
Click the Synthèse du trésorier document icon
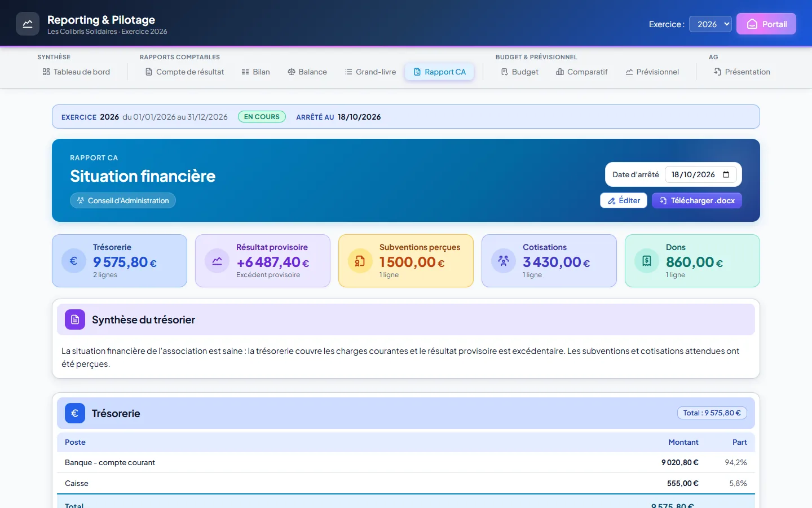point(75,319)
